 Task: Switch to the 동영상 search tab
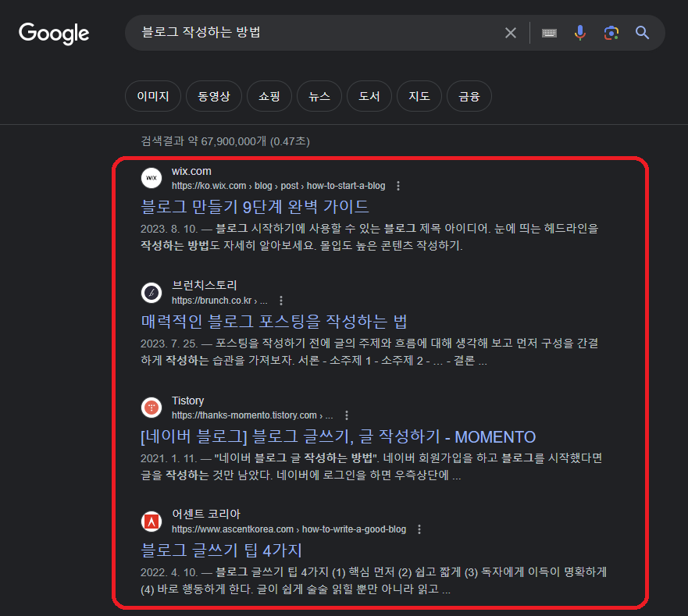(213, 95)
